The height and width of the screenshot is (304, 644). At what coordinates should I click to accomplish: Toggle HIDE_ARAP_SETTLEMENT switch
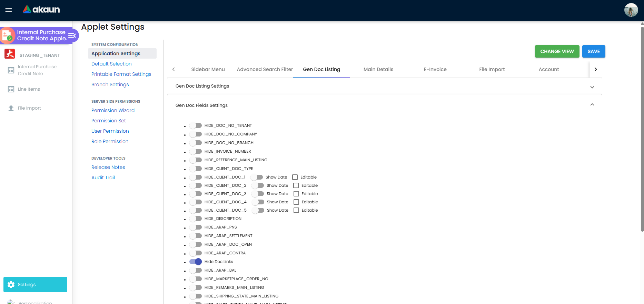[196, 236]
